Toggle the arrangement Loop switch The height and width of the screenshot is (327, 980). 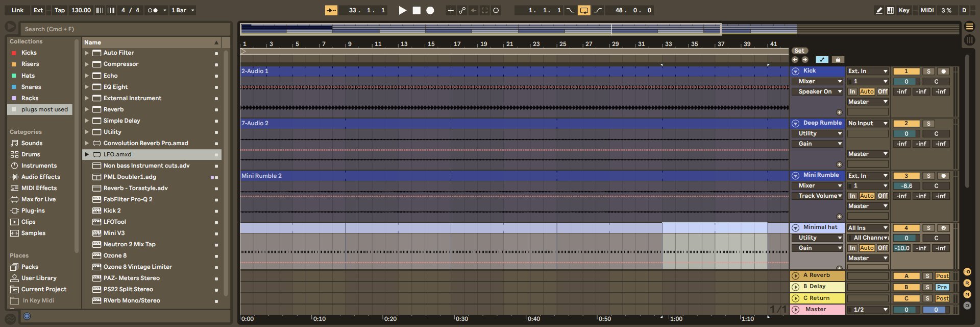584,10
